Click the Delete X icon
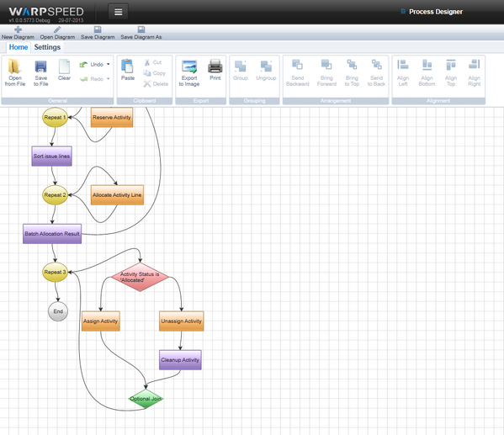 tap(147, 84)
